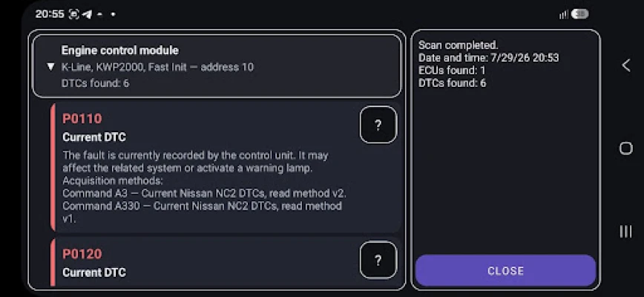Tap the Scan completed summary text
Image resolution: width=644 pixels, height=297 pixels.
coord(459,45)
